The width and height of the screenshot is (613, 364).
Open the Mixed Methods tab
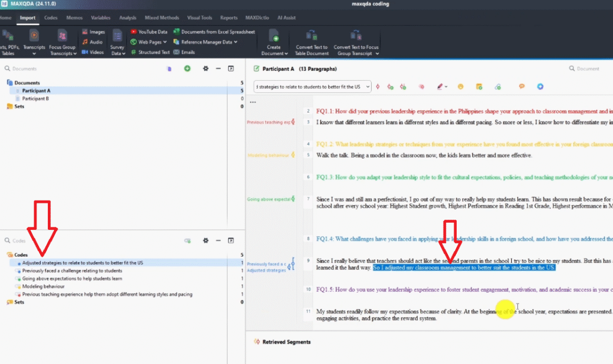click(x=162, y=18)
